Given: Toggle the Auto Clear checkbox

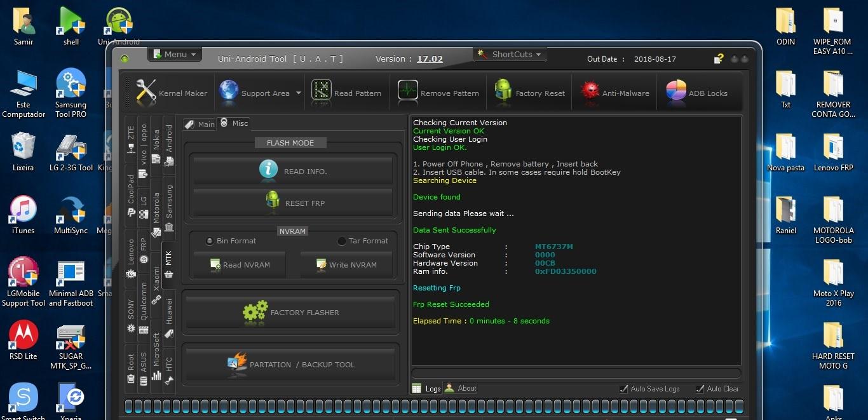Looking at the screenshot, I should click(x=700, y=389).
